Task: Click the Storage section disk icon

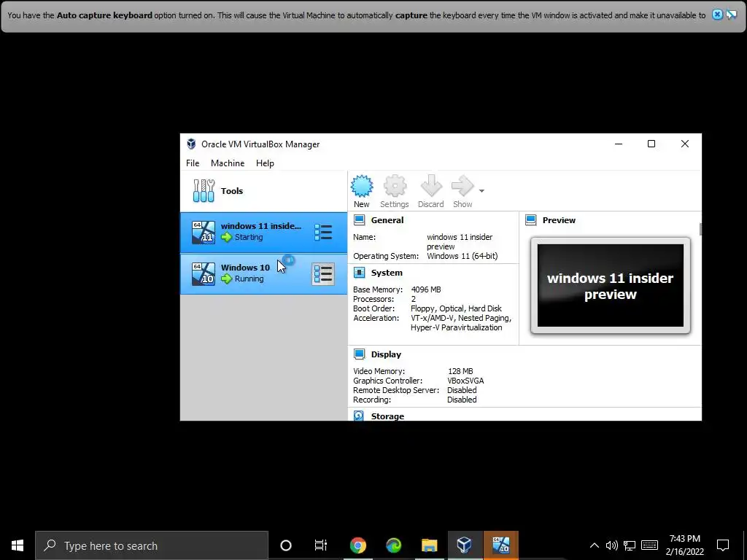Action: coord(359,416)
